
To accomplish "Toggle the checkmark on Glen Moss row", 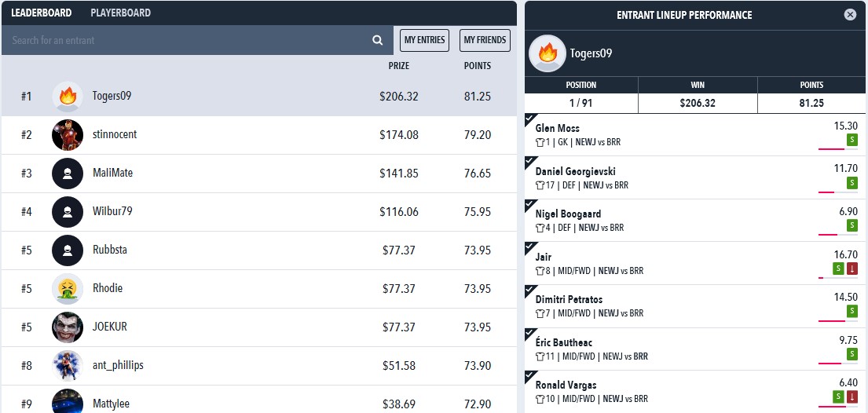I will pyautogui.click(x=530, y=119).
